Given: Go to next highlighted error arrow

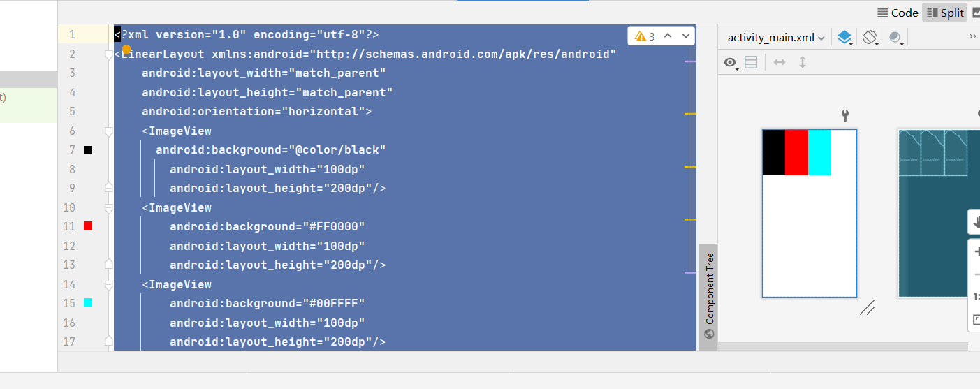Looking at the screenshot, I should (686, 36).
